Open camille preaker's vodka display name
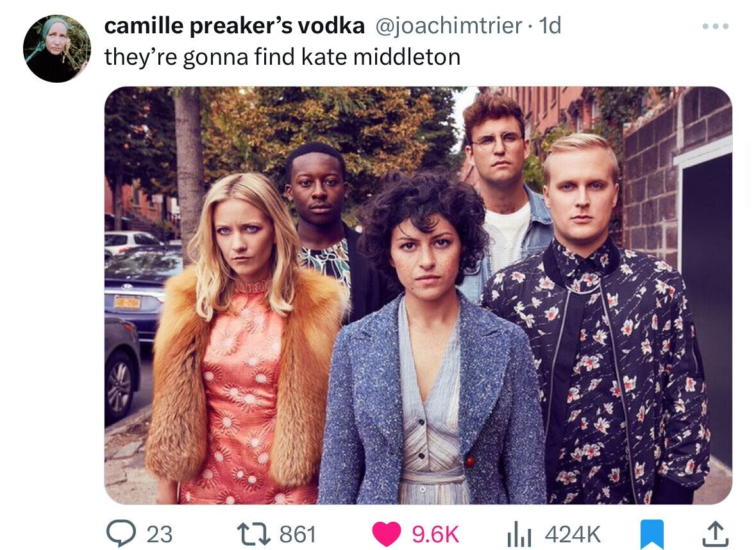 (234, 26)
